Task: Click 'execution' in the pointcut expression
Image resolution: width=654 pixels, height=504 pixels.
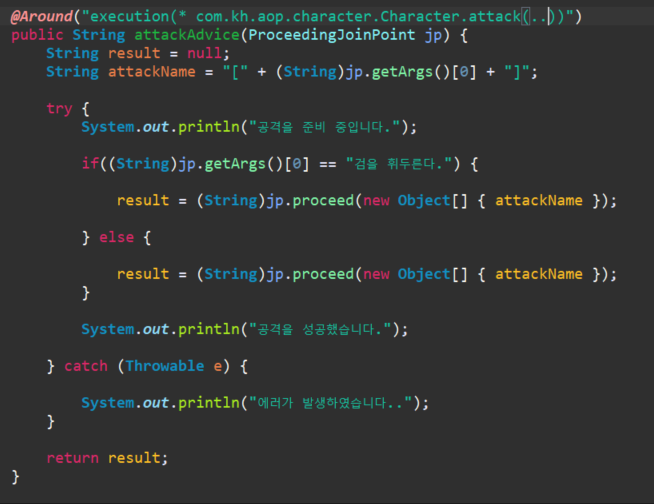Action: tap(130, 17)
